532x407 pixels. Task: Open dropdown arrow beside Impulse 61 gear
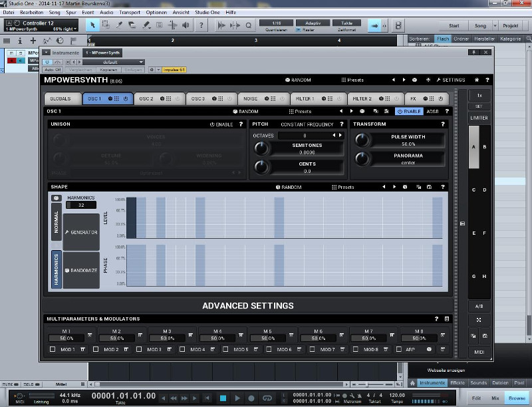pyautogui.click(x=158, y=70)
